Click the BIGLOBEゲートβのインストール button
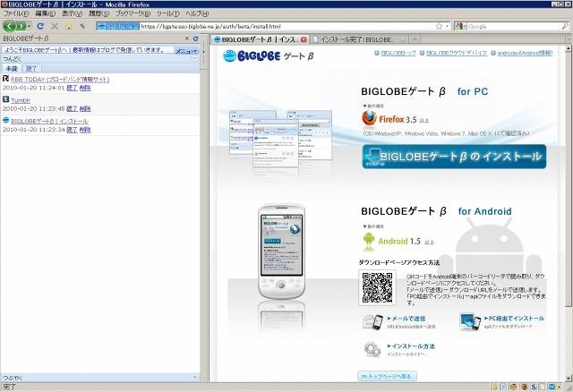 (x=454, y=157)
